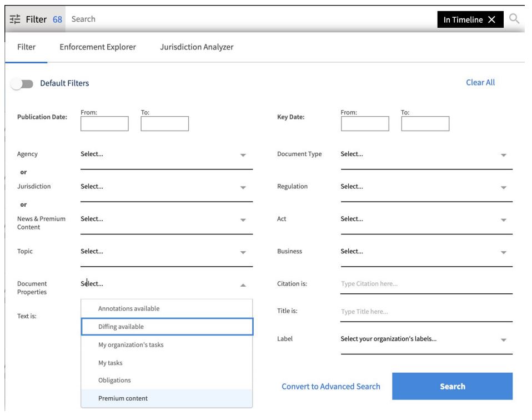Select the Obligations option
Image resolution: width=532 pixels, height=420 pixels.
pos(167,380)
